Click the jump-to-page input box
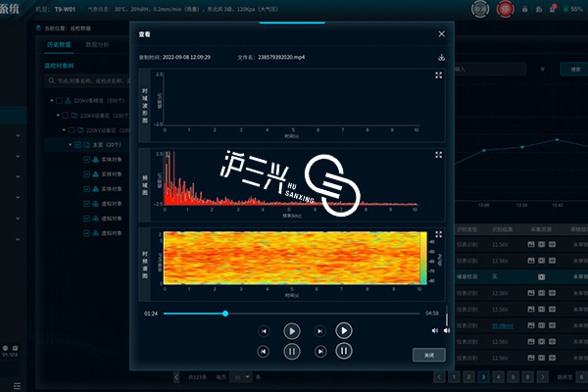Viewport: 588px width, 392px height. (581, 377)
